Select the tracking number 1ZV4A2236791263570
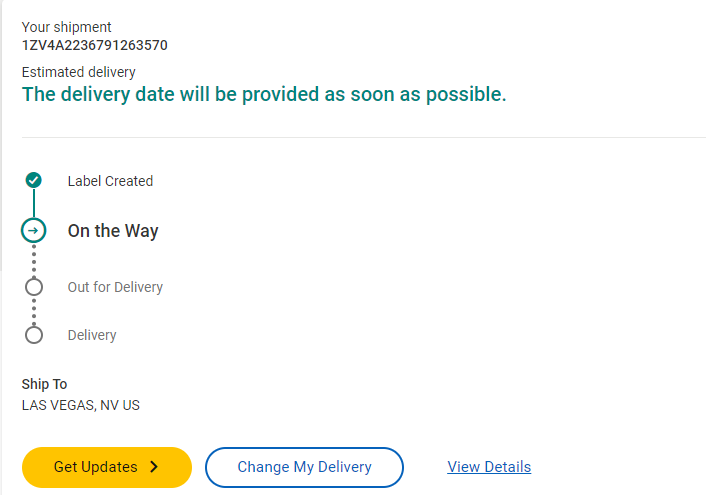Image resolution: width=706 pixels, height=495 pixels. click(x=95, y=45)
